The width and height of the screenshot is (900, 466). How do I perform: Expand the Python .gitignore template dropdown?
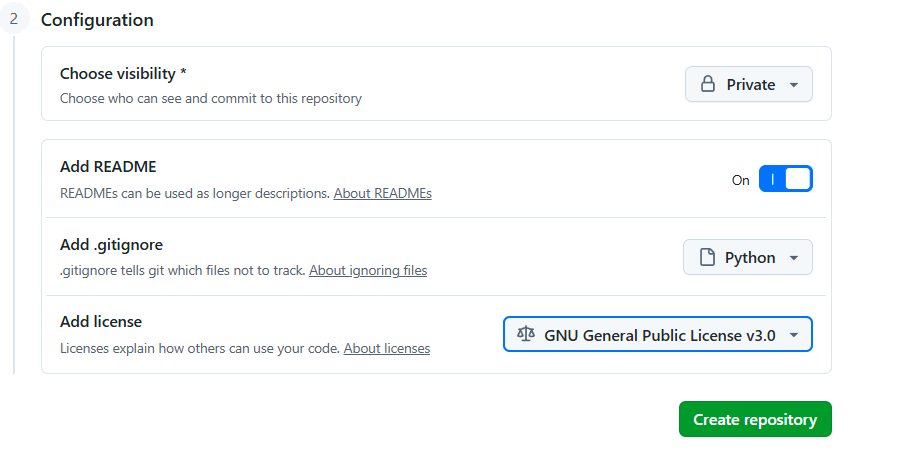click(747, 257)
